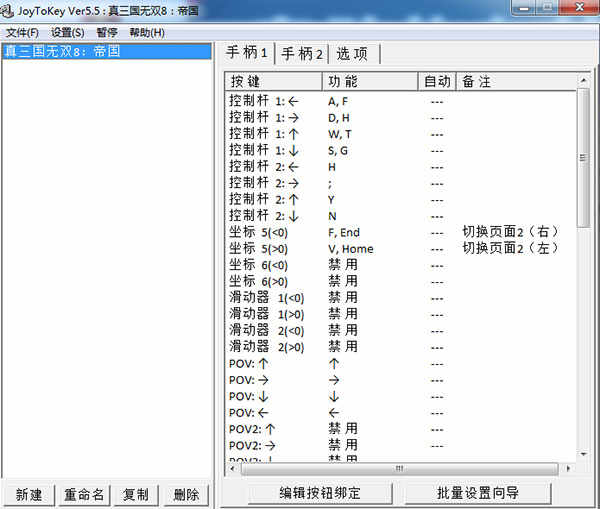Select the 手柄1 tab
The image size is (600, 509).
(x=247, y=53)
